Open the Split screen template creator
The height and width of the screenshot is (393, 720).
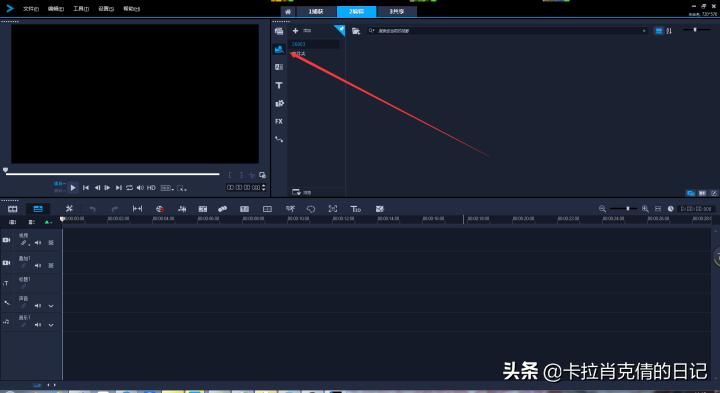267,209
